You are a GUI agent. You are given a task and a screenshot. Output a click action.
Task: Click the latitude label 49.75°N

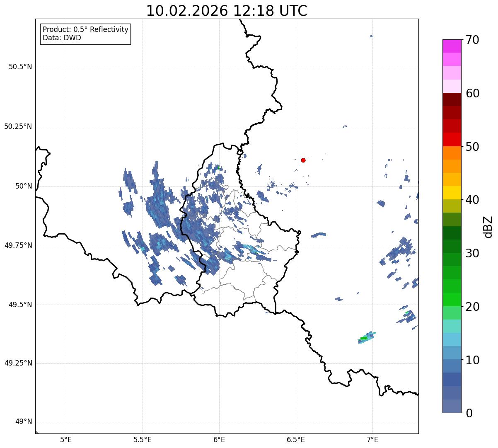(x=18, y=245)
